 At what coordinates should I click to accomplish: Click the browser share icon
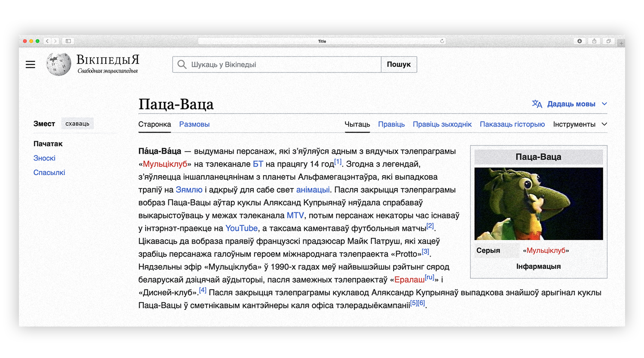click(x=594, y=41)
